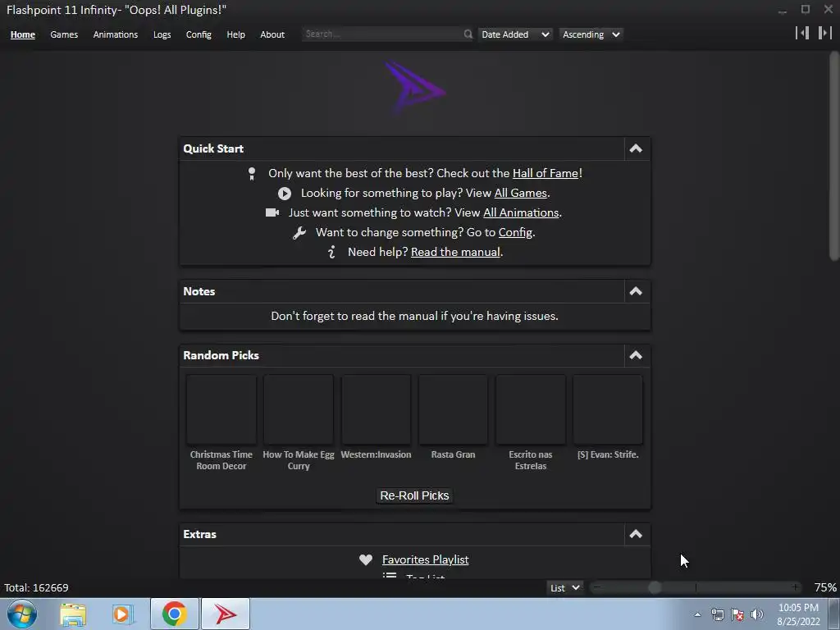Screen dimensions: 840x630
Task: Click the volume speaker tray icon
Action: pyautogui.click(x=757, y=614)
